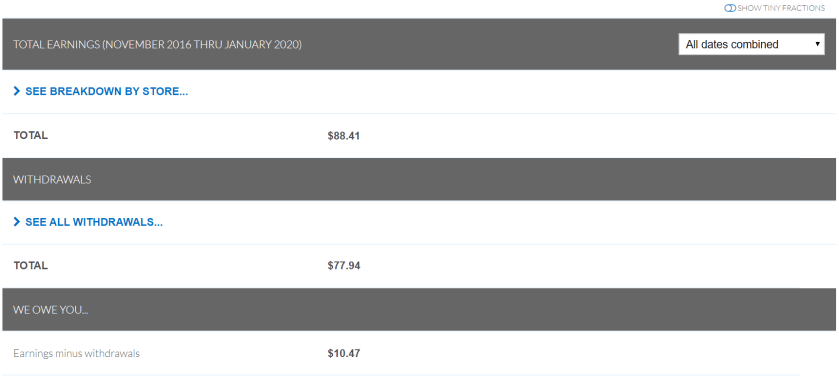Click the $77.94 withdrawals total amount
This screenshot has width=839, height=378.
pos(344,266)
